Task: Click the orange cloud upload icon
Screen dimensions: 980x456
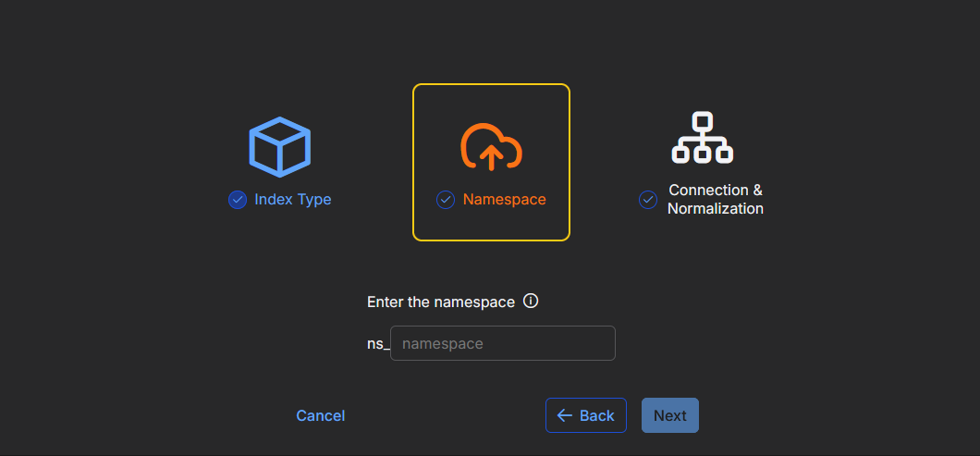Action: pos(491,147)
